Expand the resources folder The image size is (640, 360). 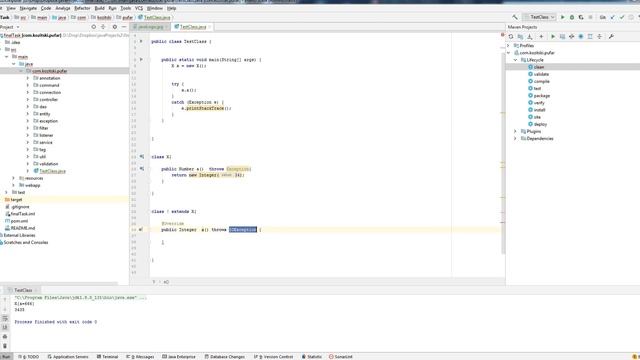[x=13, y=178]
